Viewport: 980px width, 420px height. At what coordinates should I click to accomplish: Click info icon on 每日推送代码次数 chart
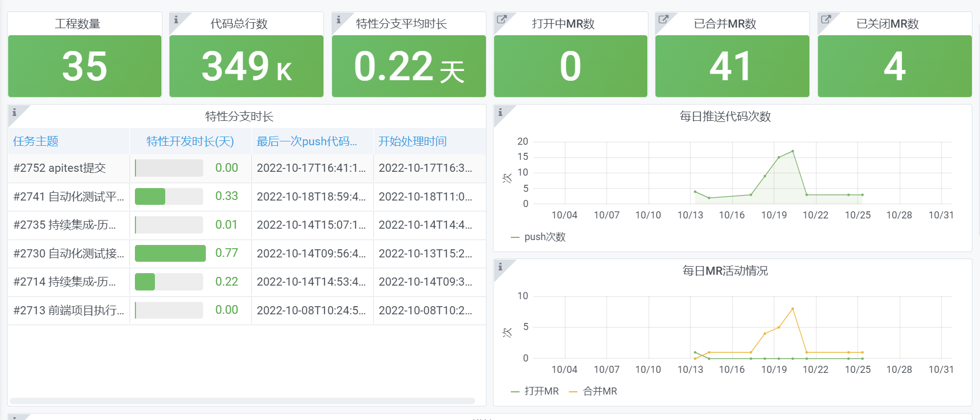point(500,112)
